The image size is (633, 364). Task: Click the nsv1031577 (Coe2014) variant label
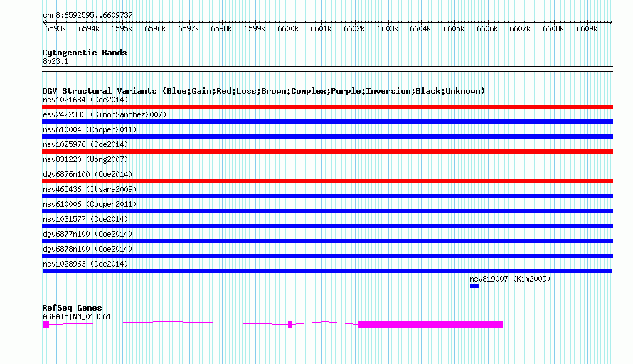pyautogui.click(x=85, y=219)
